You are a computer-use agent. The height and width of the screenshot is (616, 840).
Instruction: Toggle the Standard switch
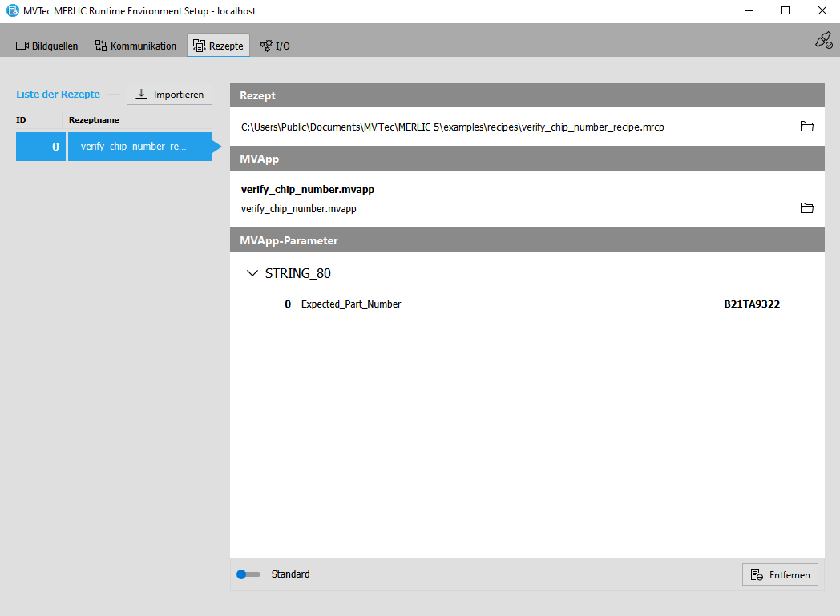(x=248, y=574)
